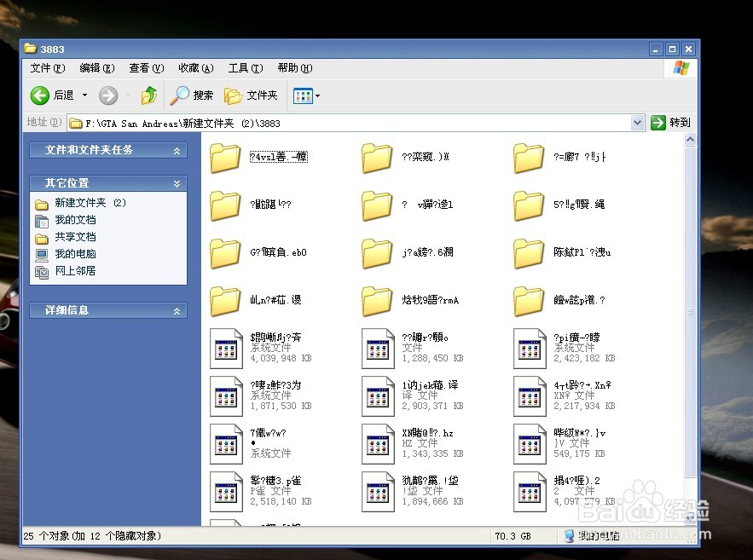Click the My Computer icon in the status bar

pyautogui.click(x=568, y=535)
